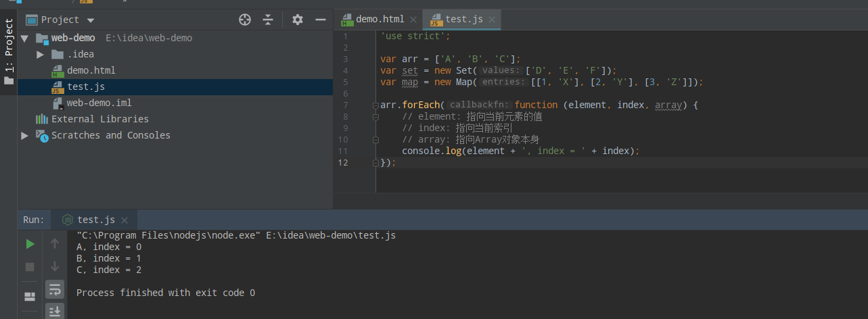This screenshot has width=868, height=319.
Task: Select the test.js Run tab
Action: click(95, 220)
